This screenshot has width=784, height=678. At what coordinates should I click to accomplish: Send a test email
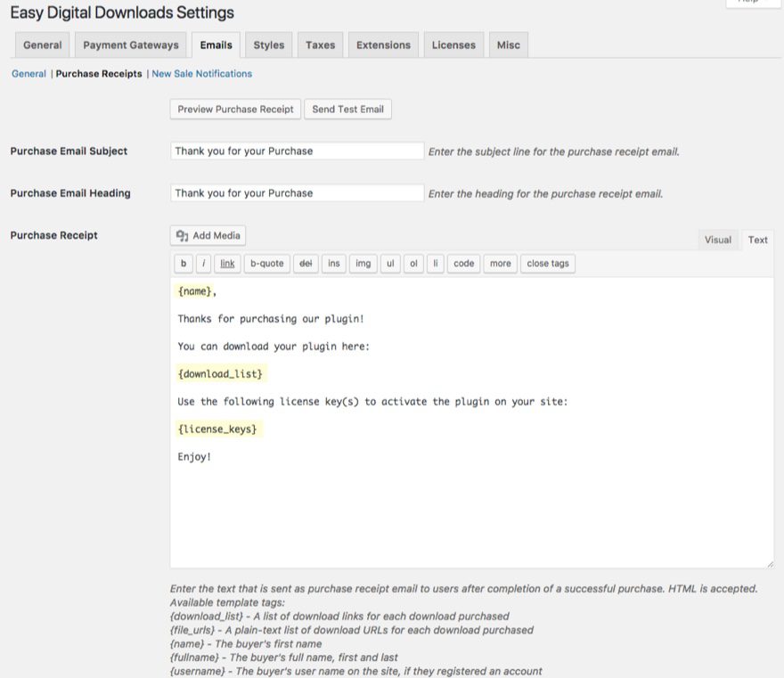click(x=347, y=109)
